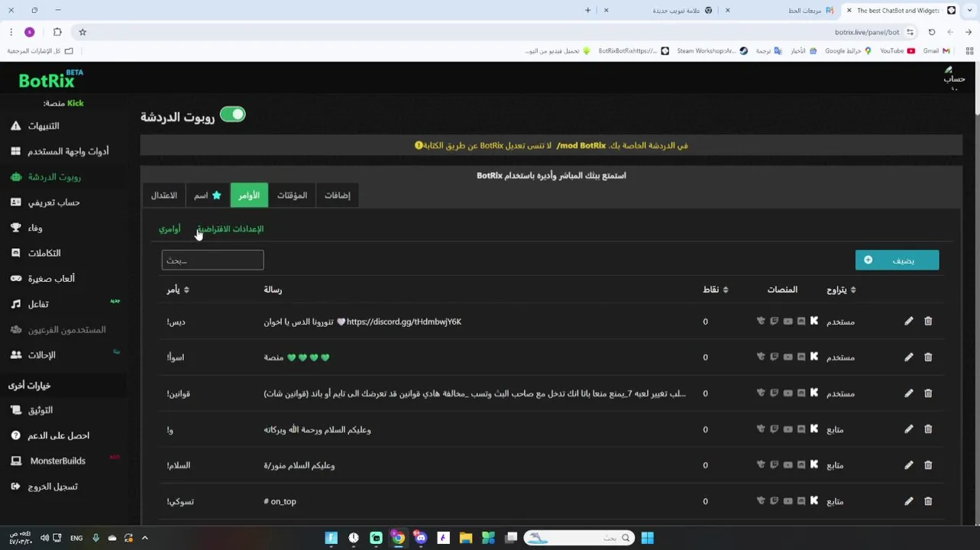Screen dimensions: 980x550
Task: Edit the !السلام command
Action: pyautogui.click(x=908, y=464)
